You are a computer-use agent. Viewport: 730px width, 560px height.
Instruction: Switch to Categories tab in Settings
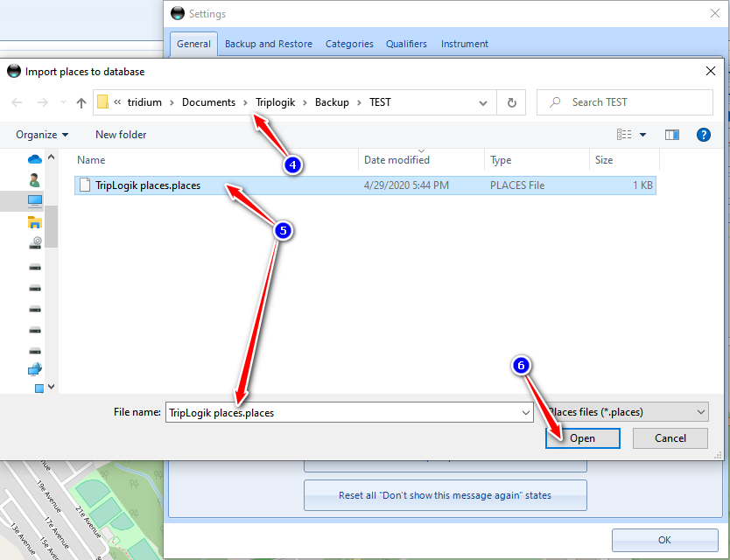tap(349, 44)
